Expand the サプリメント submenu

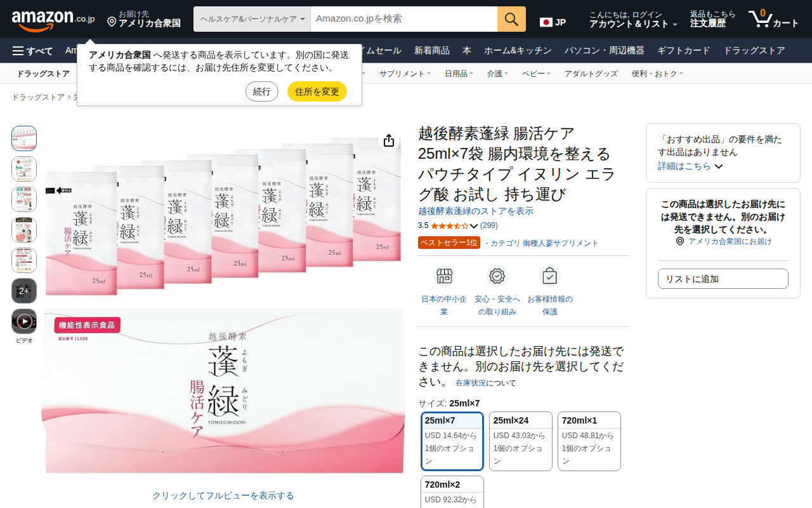pos(405,74)
